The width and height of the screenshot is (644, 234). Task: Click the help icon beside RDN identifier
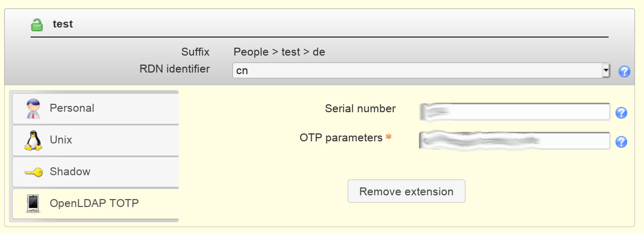[624, 71]
